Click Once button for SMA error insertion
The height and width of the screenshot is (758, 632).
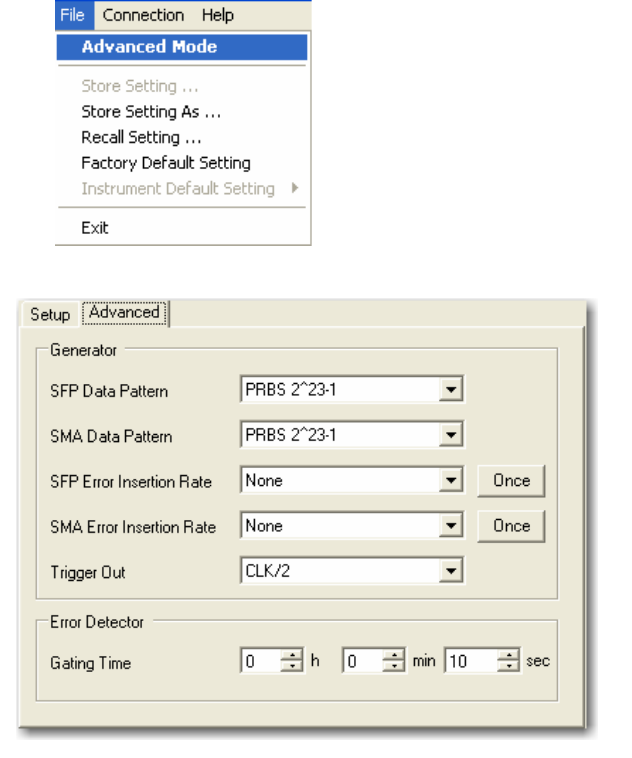pyautogui.click(x=511, y=526)
